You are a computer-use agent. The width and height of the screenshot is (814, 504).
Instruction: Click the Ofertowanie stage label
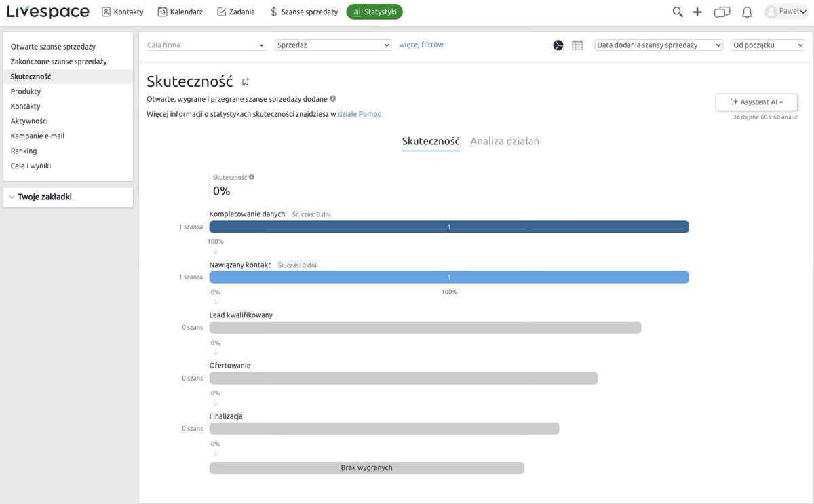(230, 366)
